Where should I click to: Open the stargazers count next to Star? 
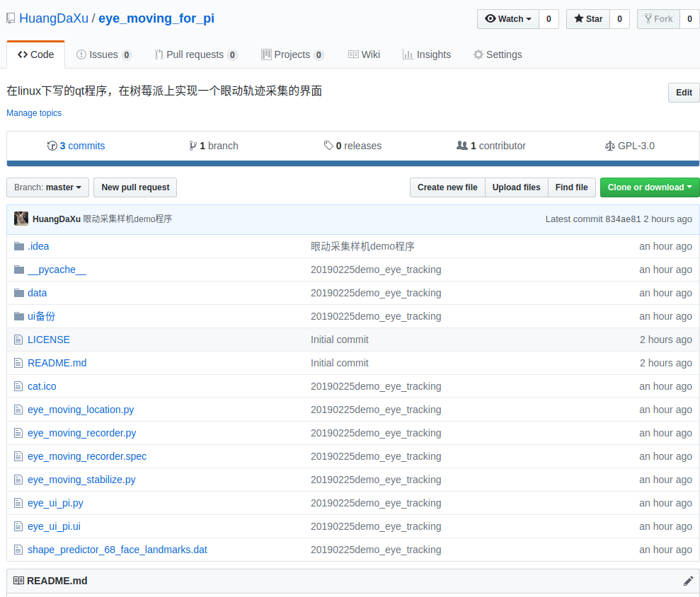[619, 18]
